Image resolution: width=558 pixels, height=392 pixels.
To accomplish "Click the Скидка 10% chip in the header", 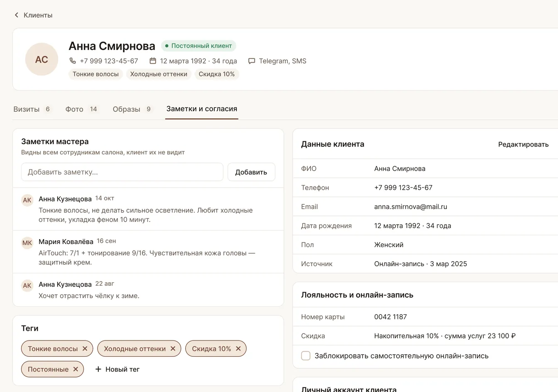I will point(217,74).
